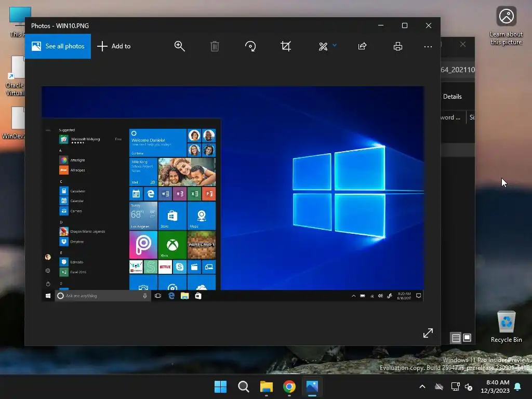This screenshot has width=532, height=399.
Task: Open the Add to menu
Action: 114,46
